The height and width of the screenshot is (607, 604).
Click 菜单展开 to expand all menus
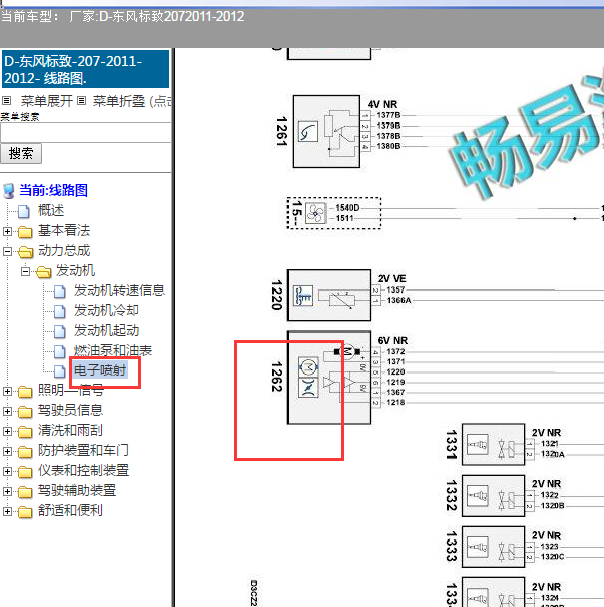pyautogui.click(x=46, y=101)
